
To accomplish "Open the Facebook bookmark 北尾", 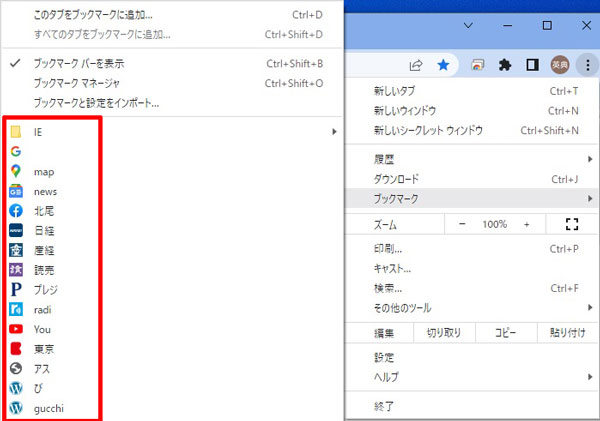I will [171, 211].
